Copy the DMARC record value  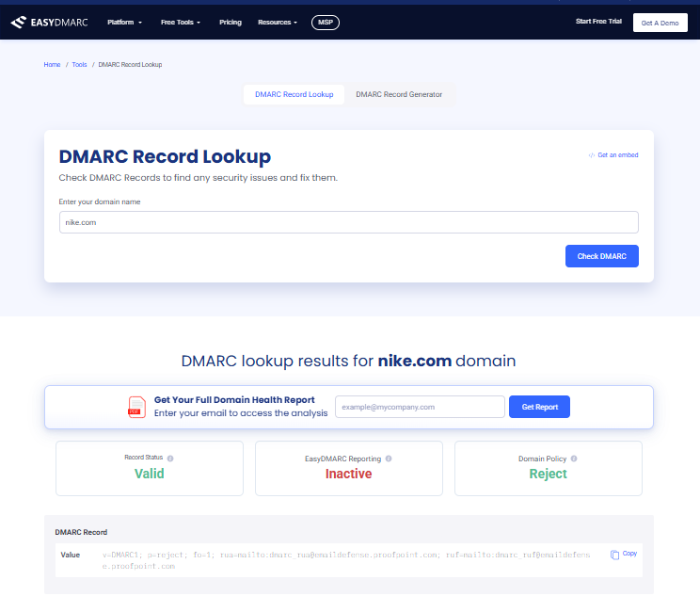tap(624, 555)
